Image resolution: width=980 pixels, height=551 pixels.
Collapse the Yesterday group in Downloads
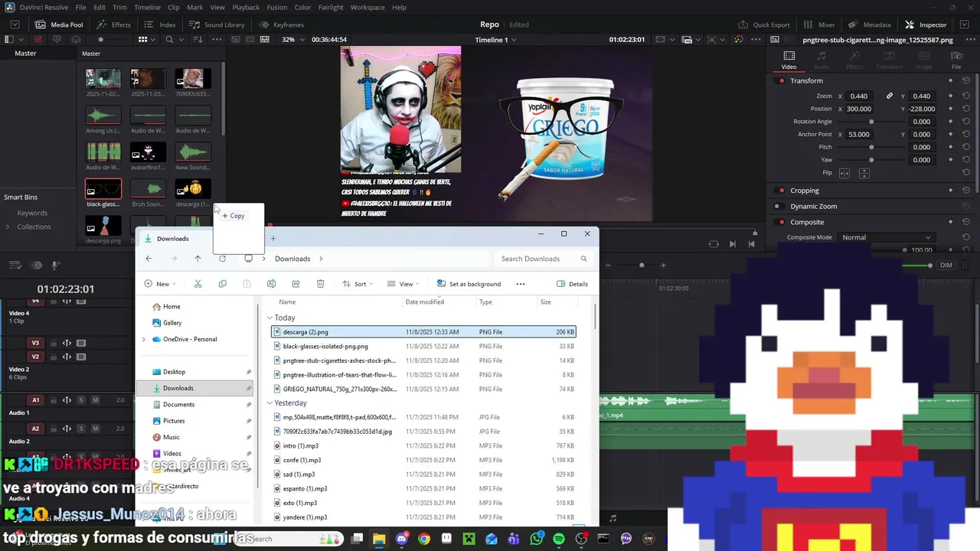(269, 403)
